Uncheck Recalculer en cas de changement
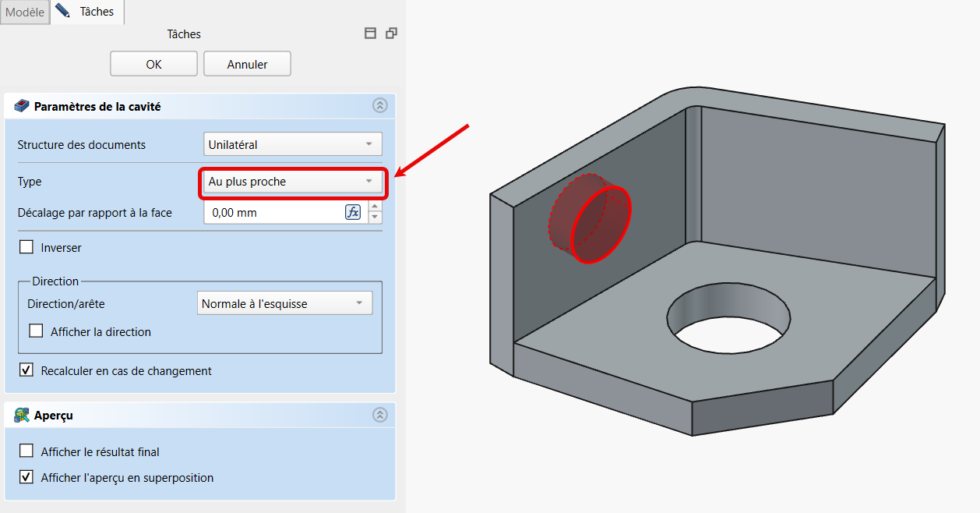Image resolution: width=980 pixels, height=513 pixels. [x=26, y=370]
